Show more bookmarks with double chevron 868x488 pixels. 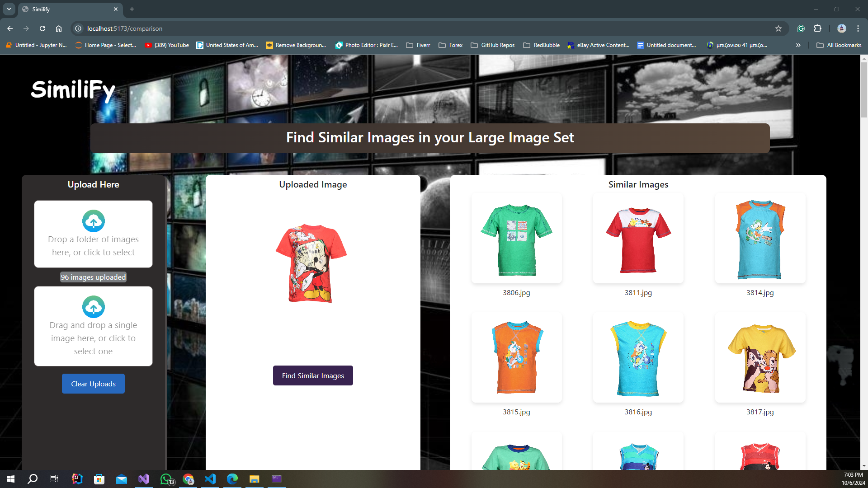point(798,45)
